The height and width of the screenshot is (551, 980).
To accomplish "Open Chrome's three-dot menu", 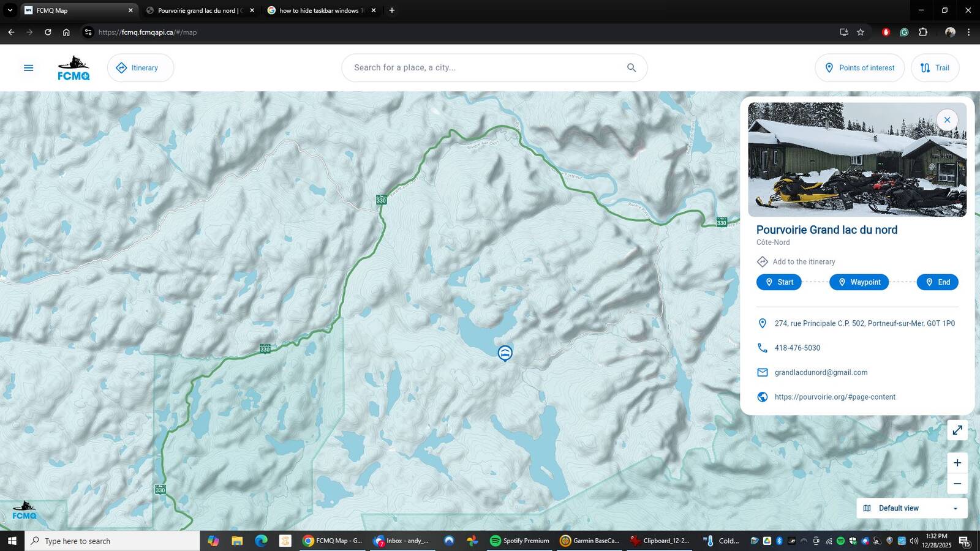I will pyautogui.click(x=968, y=32).
